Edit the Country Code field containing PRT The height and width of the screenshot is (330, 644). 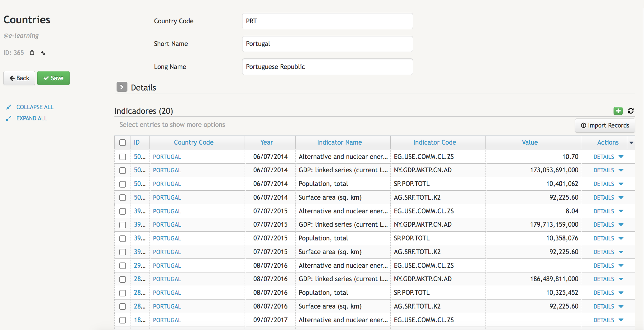327,21
